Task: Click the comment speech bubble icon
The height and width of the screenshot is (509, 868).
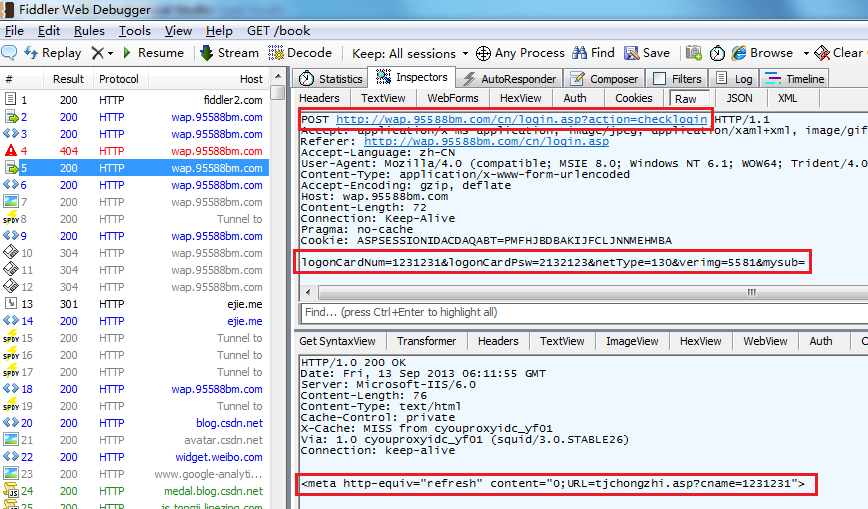Action: [x=9, y=53]
